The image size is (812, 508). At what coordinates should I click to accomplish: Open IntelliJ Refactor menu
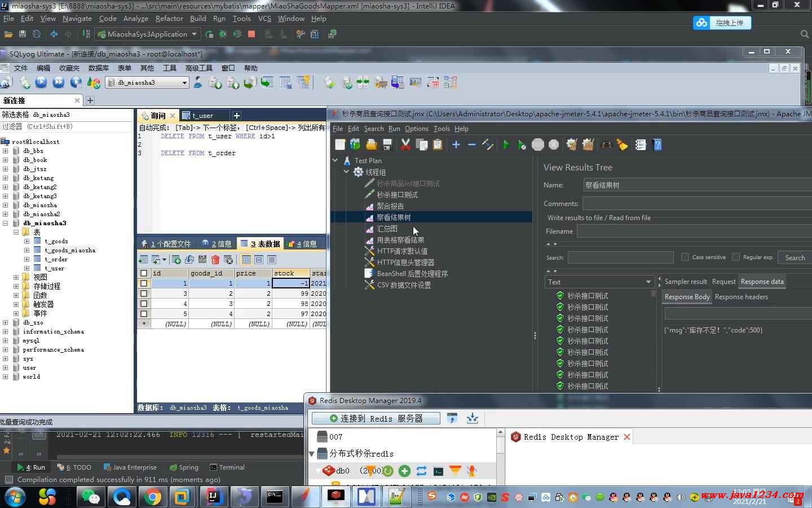click(169, 18)
